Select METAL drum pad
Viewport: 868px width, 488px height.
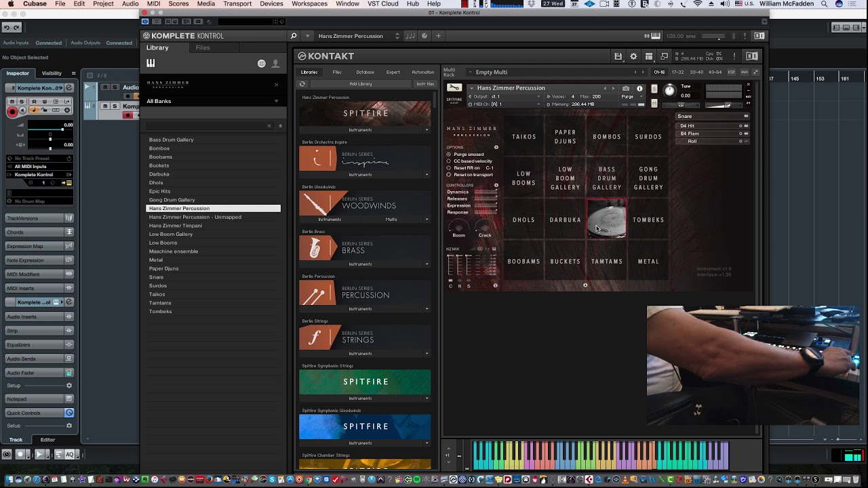(x=648, y=262)
